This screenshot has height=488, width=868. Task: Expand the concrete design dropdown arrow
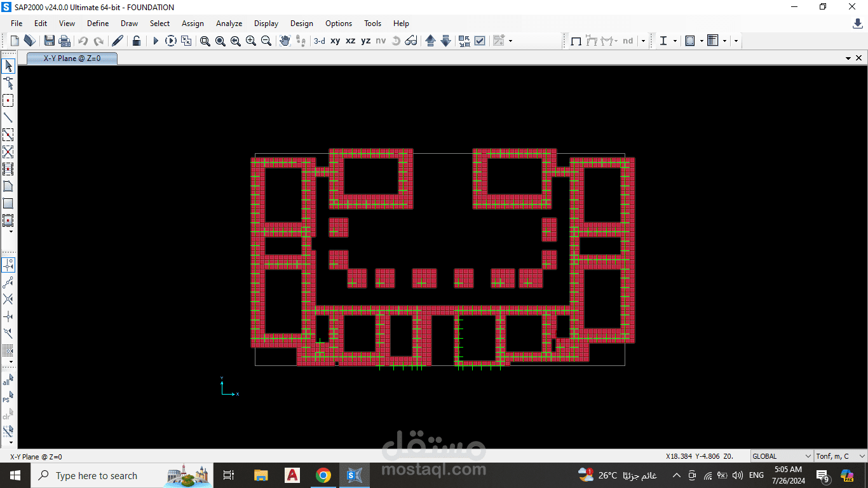tap(702, 41)
